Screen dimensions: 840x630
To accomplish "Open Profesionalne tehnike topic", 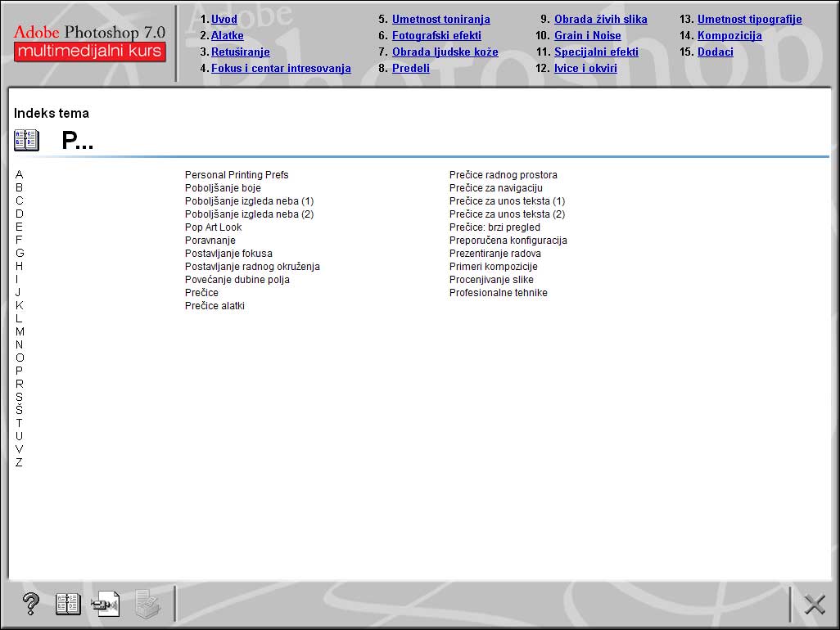I will [498, 293].
